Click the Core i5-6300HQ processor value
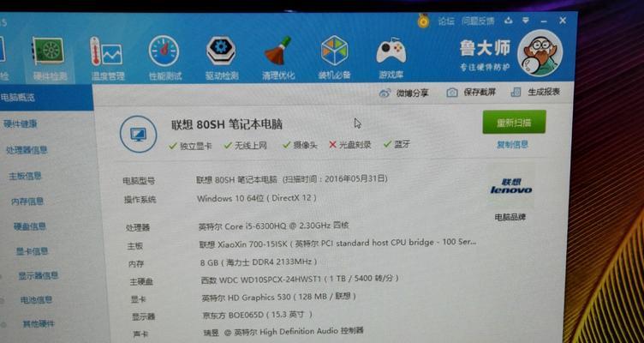Image resolution: width=644 pixels, height=343 pixels. pyautogui.click(x=274, y=226)
